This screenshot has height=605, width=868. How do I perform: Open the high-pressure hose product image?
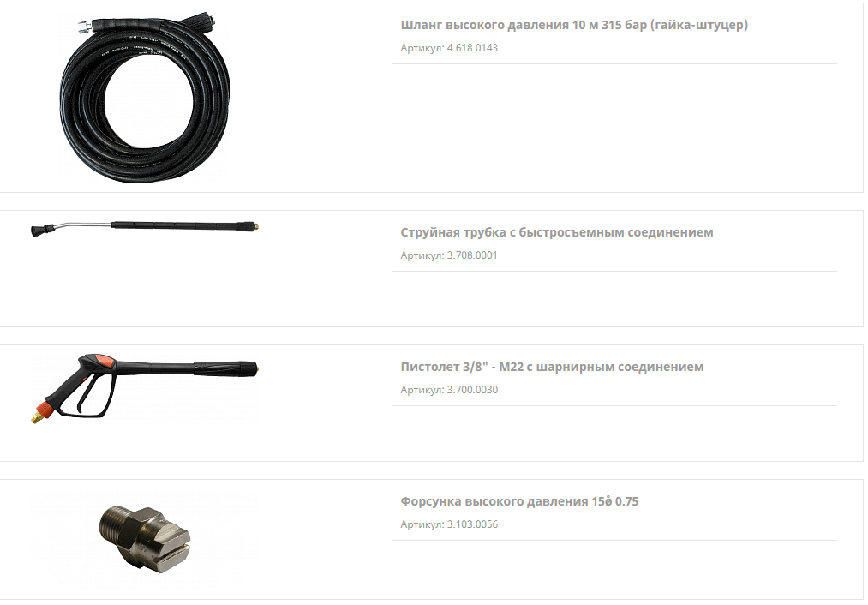click(144, 99)
